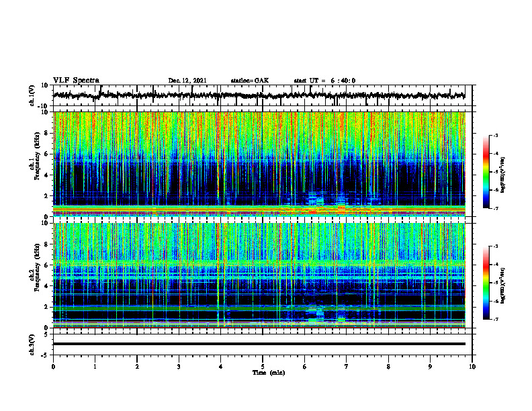Click time axis tick label '7'

347,367
